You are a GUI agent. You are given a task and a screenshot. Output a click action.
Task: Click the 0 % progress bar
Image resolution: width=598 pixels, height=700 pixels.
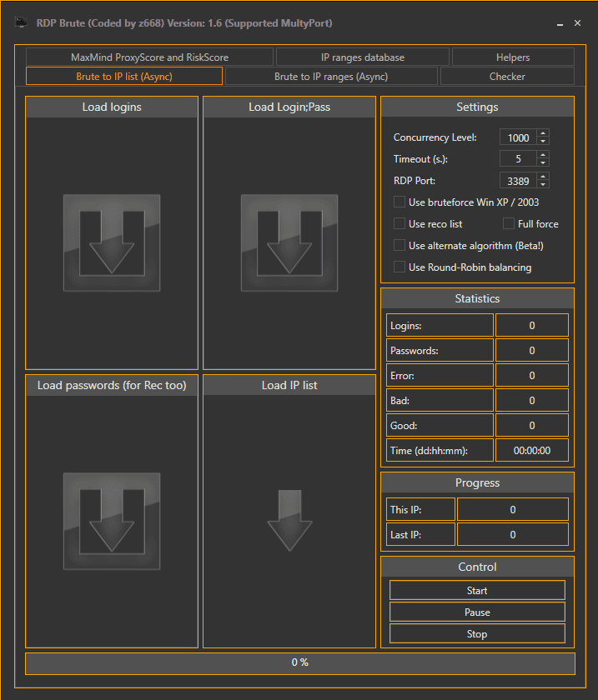[299, 662]
